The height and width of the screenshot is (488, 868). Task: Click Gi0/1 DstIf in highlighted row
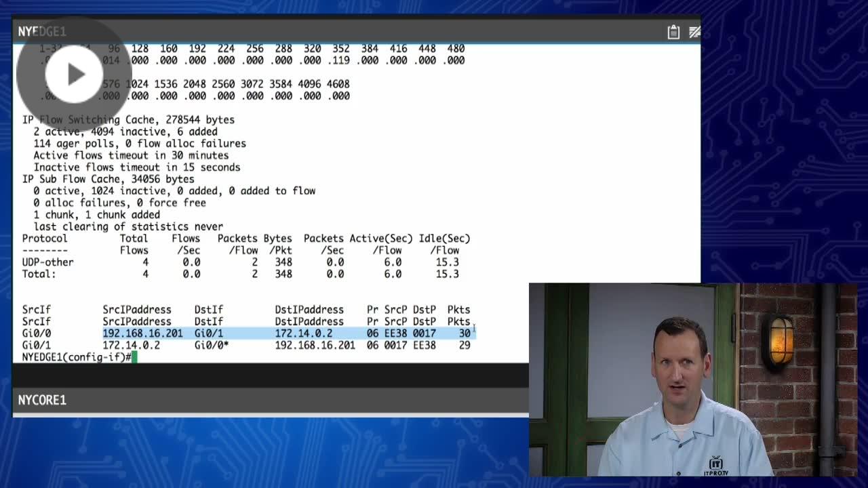(x=209, y=333)
